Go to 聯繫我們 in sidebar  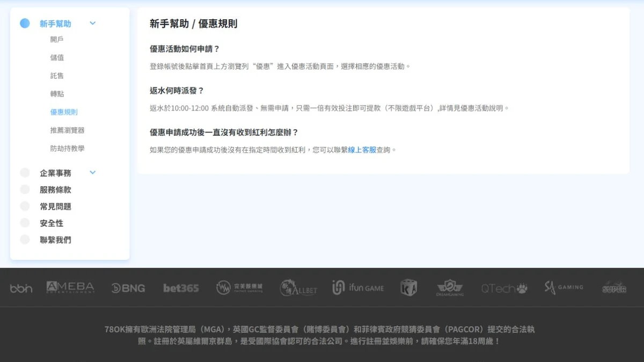click(55, 240)
